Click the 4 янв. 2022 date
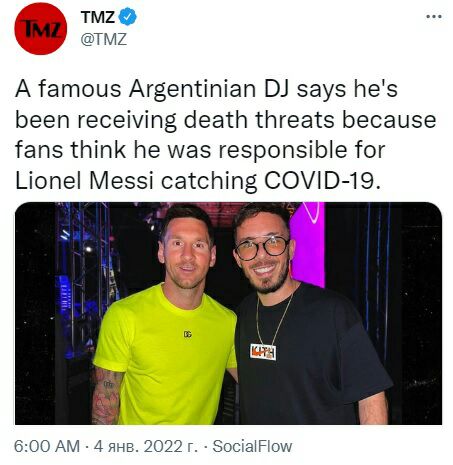453x465 pixels. (x=146, y=446)
